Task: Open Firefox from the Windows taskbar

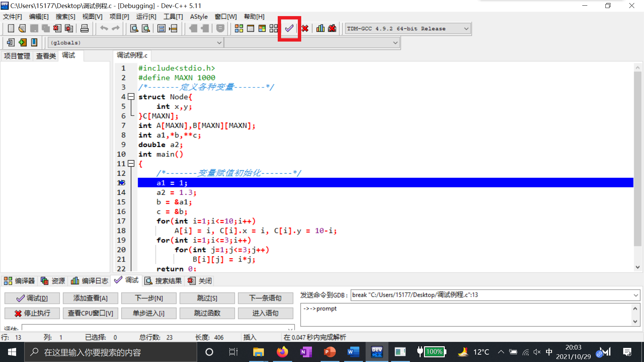Action: click(282, 352)
